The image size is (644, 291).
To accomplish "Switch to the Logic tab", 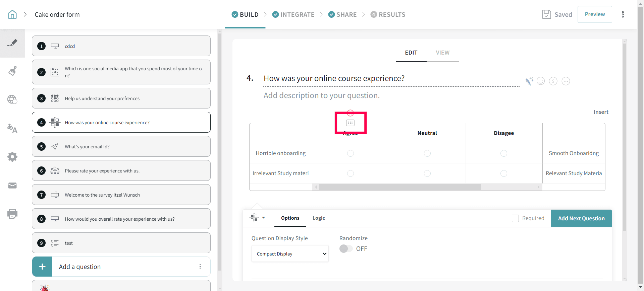I will click(319, 218).
